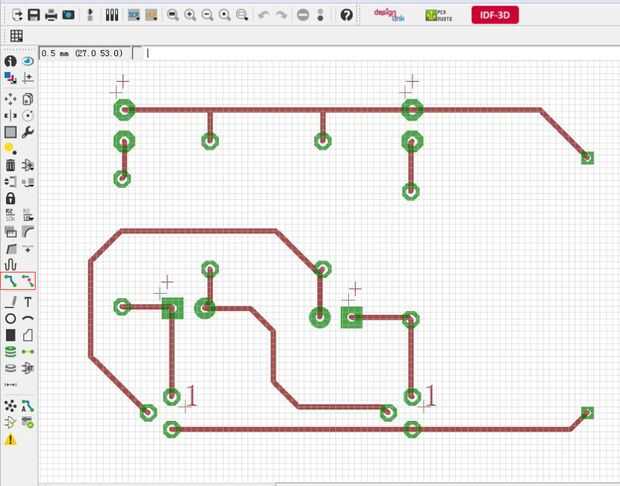Viewport: 620px width, 486px height.
Task: Select the meander wave track icon
Action: click(11, 264)
